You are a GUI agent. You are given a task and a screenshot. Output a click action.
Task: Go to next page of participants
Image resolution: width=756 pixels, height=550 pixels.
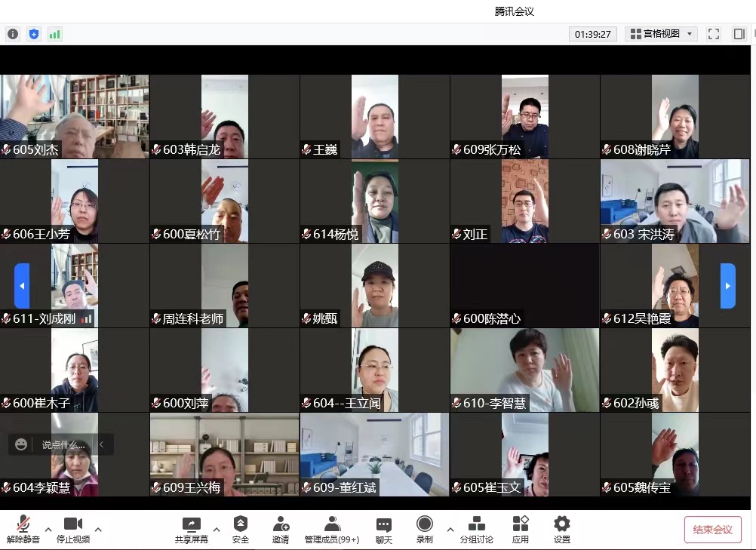pyautogui.click(x=727, y=286)
